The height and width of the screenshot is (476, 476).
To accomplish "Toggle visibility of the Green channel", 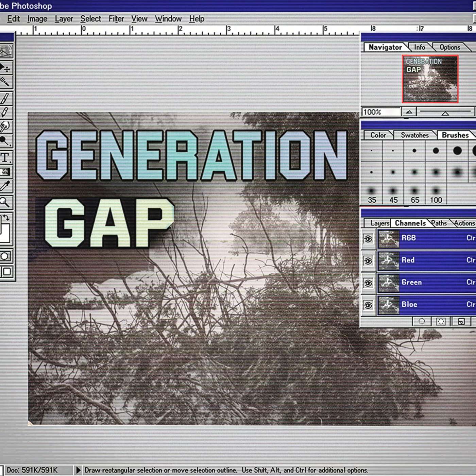I will click(x=368, y=283).
